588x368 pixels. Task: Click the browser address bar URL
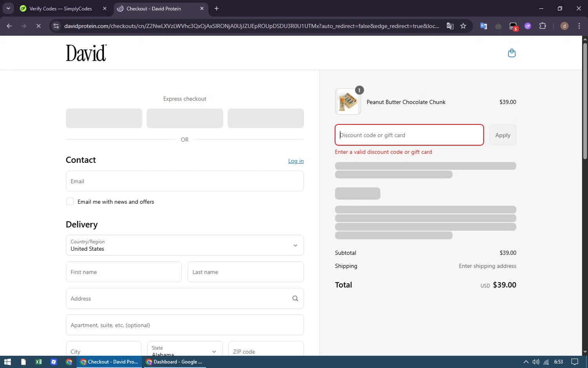pos(251,26)
